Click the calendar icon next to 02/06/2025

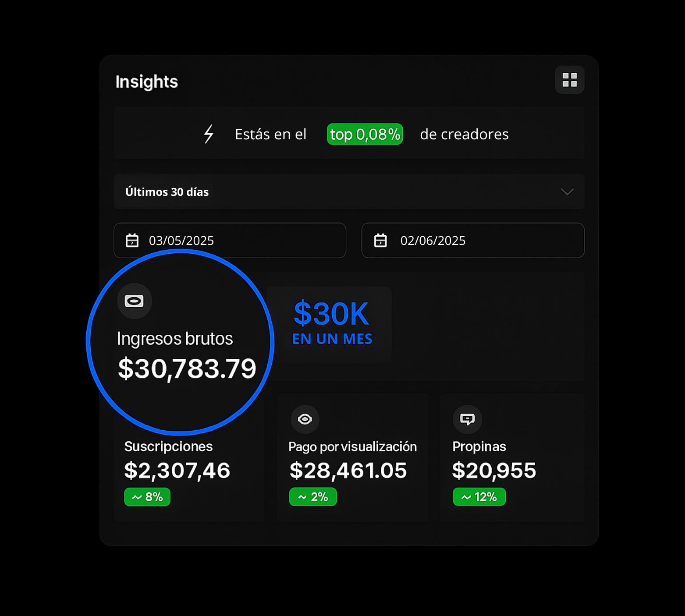380,241
